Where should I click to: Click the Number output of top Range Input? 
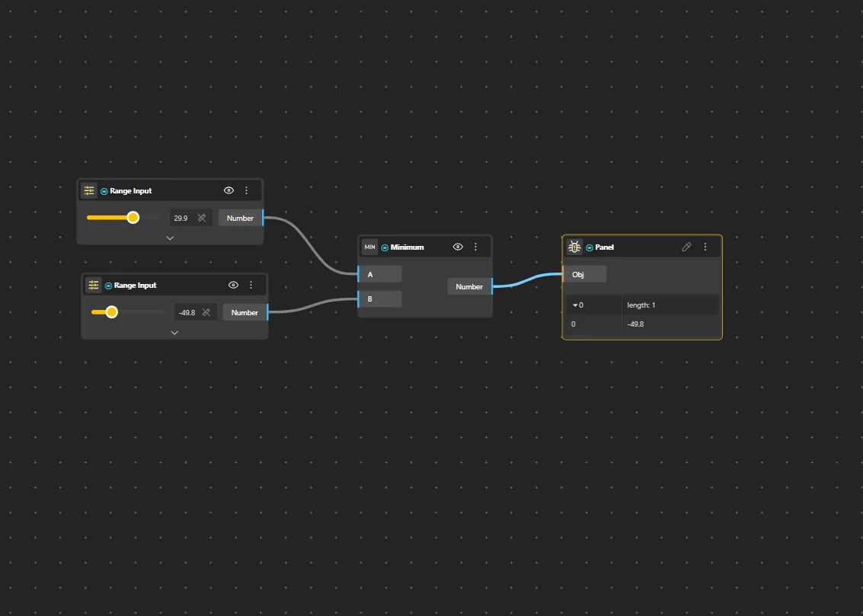(240, 218)
